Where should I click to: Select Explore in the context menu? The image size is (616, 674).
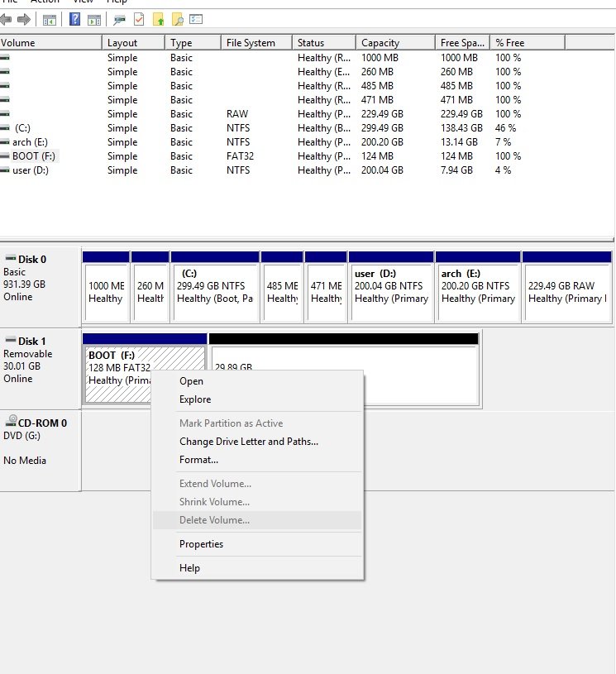click(x=195, y=399)
